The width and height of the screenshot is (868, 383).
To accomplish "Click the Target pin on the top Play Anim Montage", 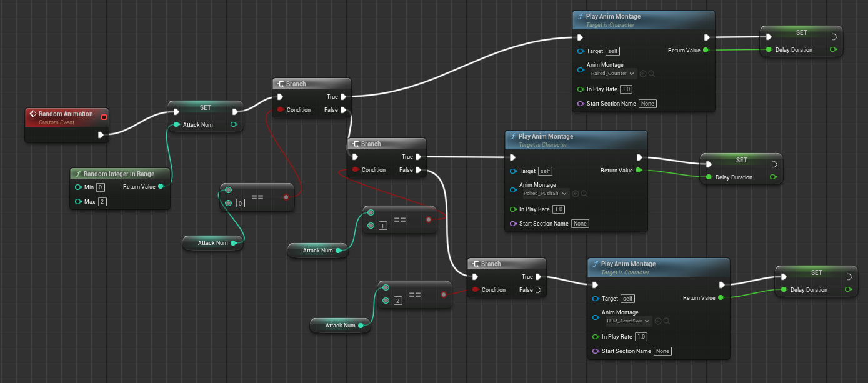I will (x=581, y=51).
